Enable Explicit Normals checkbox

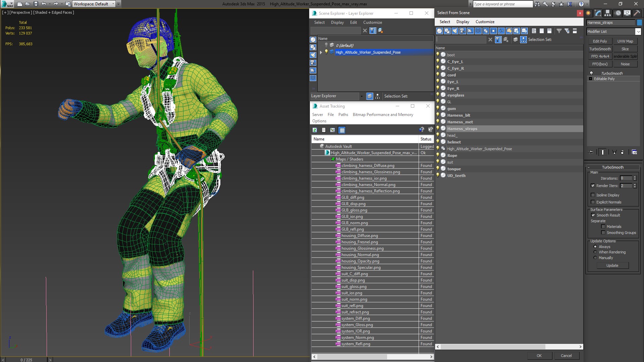coord(593,202)
